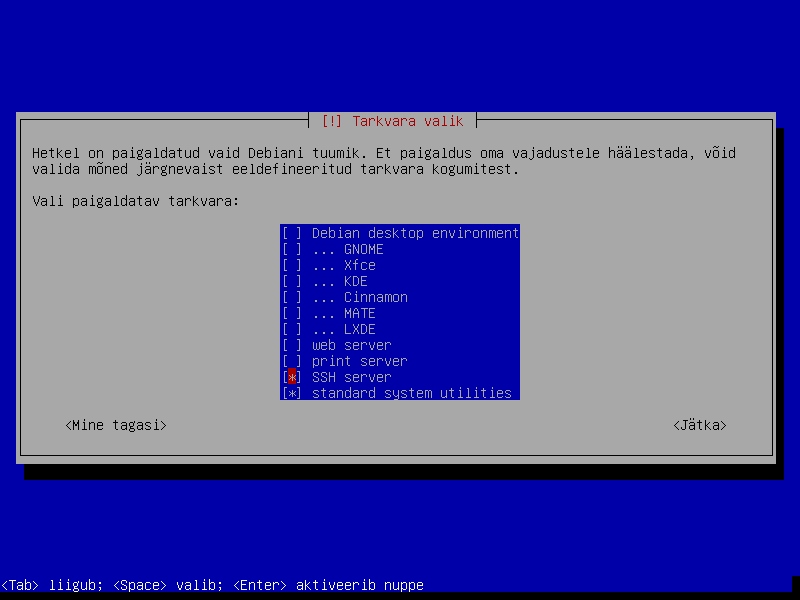Deselect standard system utilities checkbox
Viewport: 800px width, 600px height.
(x=292, y=393)
